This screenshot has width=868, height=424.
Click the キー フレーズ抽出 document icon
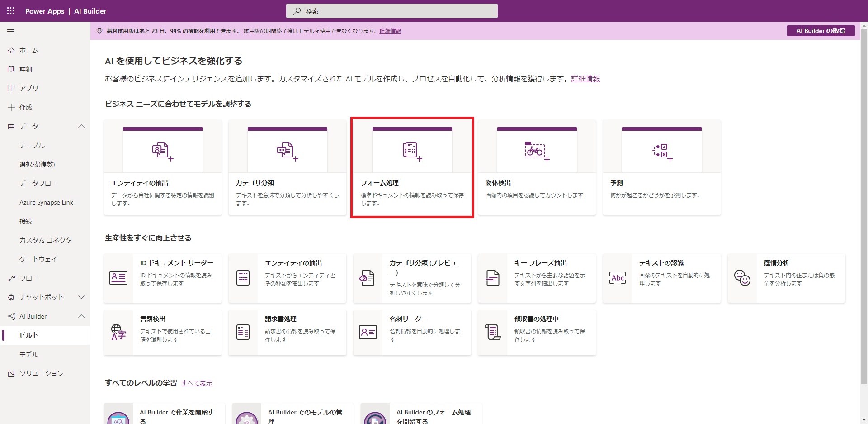(493, 278)
